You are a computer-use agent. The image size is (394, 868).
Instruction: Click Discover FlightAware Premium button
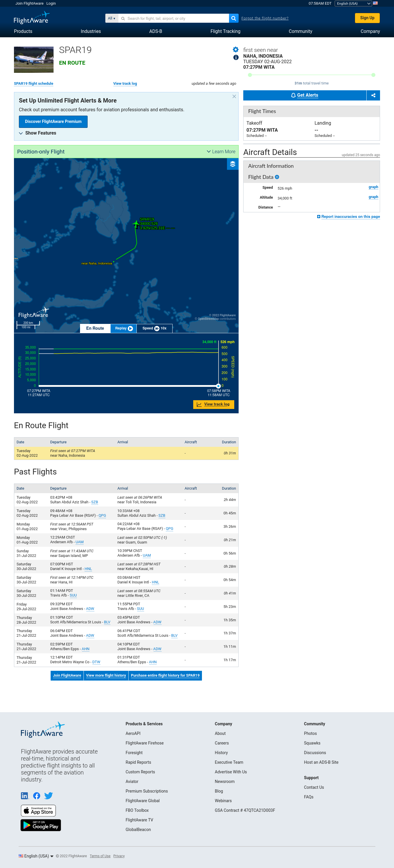[53, 122]
